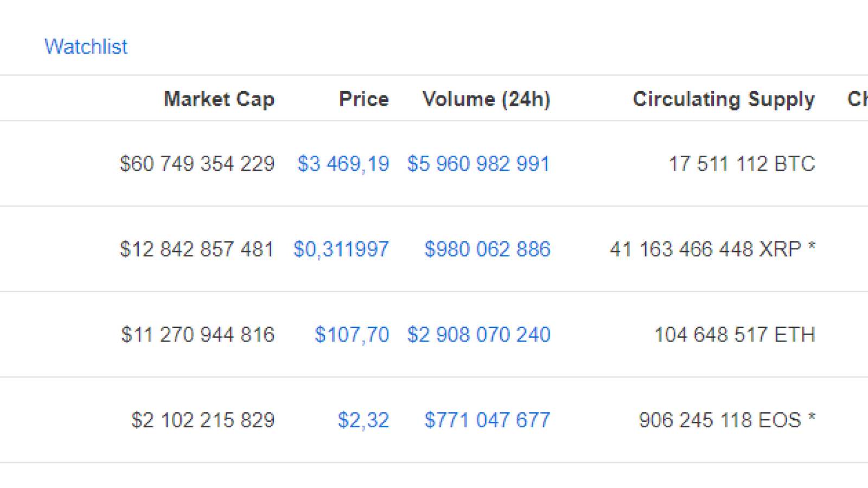This screenshot has height=488, width=868.
Task: Sort by Volume (24h) column header
Action: pyautogui.click(x=487, y=99)
